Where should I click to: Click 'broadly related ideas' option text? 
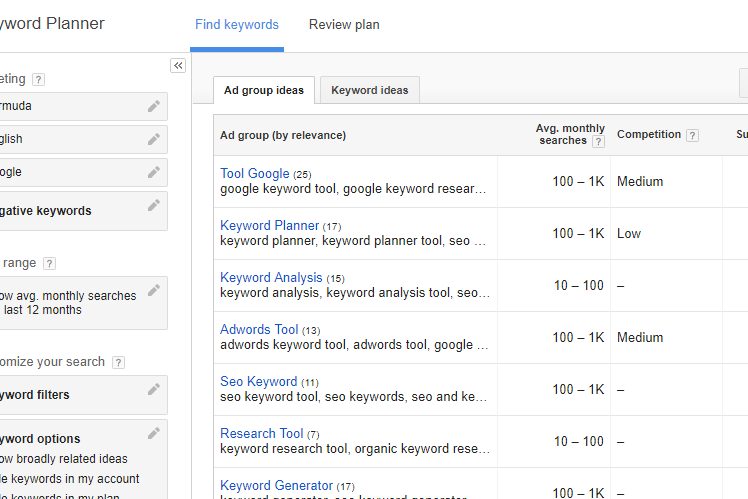tap(72, 459)
